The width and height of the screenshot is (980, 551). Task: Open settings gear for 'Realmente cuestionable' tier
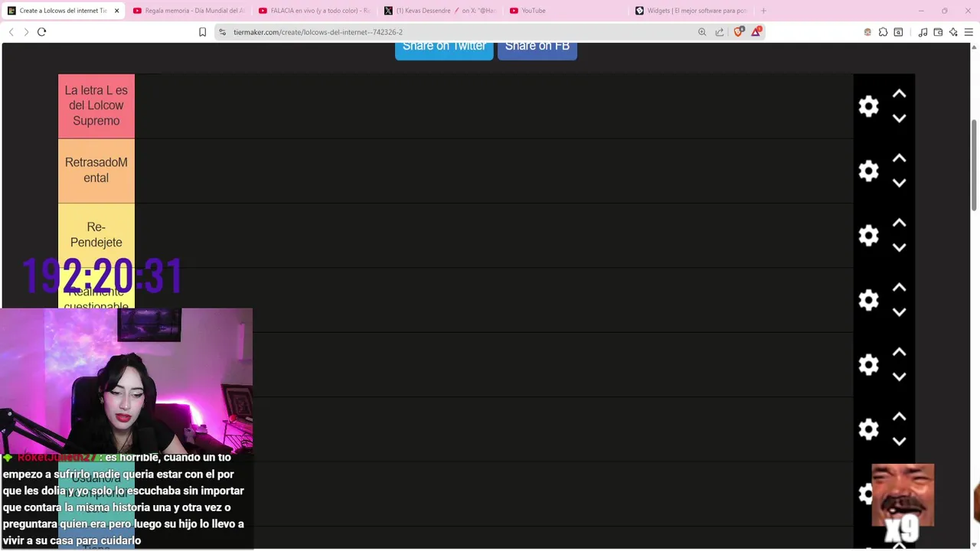point(868,299)
